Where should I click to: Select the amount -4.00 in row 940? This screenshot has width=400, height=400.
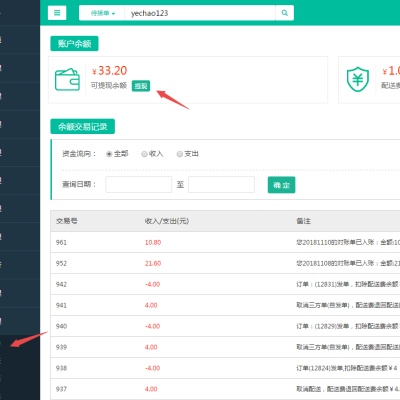point(152,326)
